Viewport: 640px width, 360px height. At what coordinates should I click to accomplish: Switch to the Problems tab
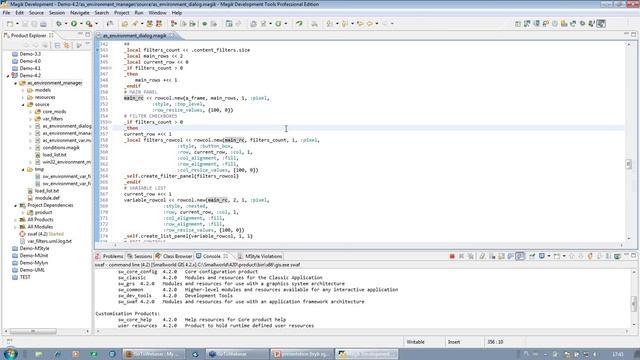(x=109, y=256)
